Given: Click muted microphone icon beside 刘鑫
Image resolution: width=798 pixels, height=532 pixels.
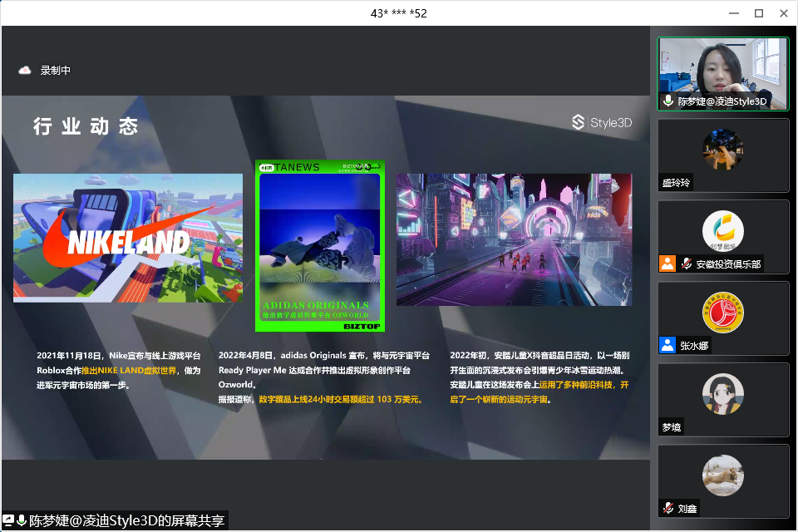Looking at the screenshot, I should coord(668,508).
